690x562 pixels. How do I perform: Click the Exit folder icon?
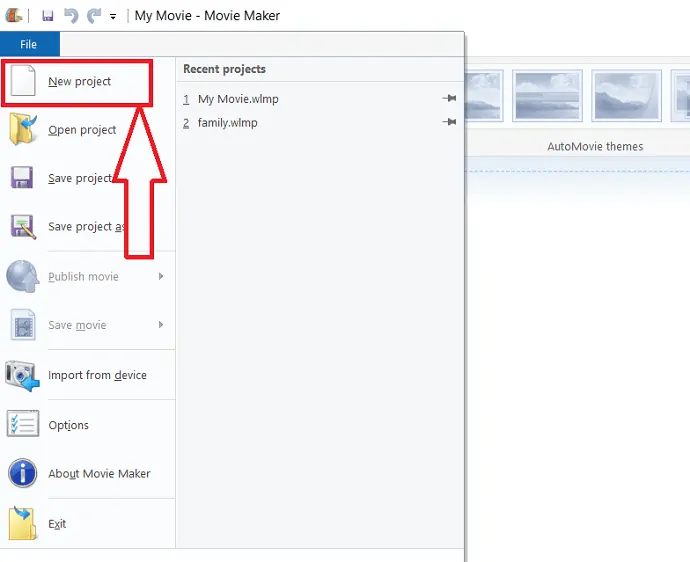(x=22, y=523)
